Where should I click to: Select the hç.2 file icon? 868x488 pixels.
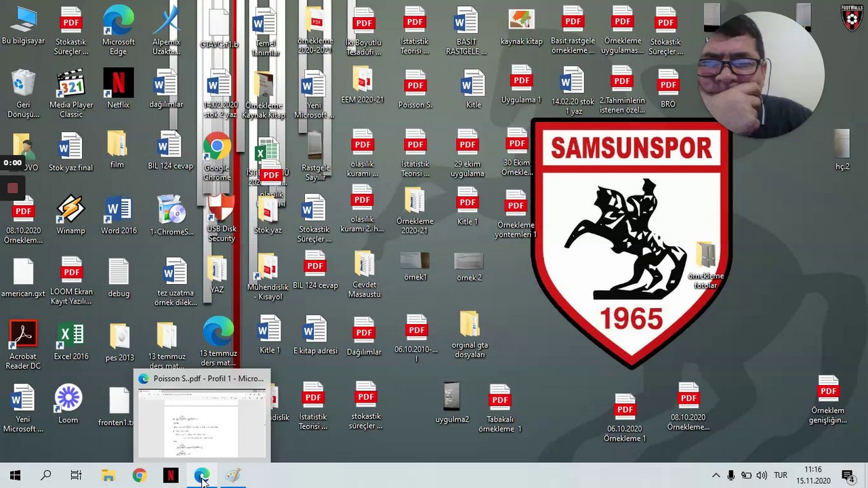click(842, 150)
